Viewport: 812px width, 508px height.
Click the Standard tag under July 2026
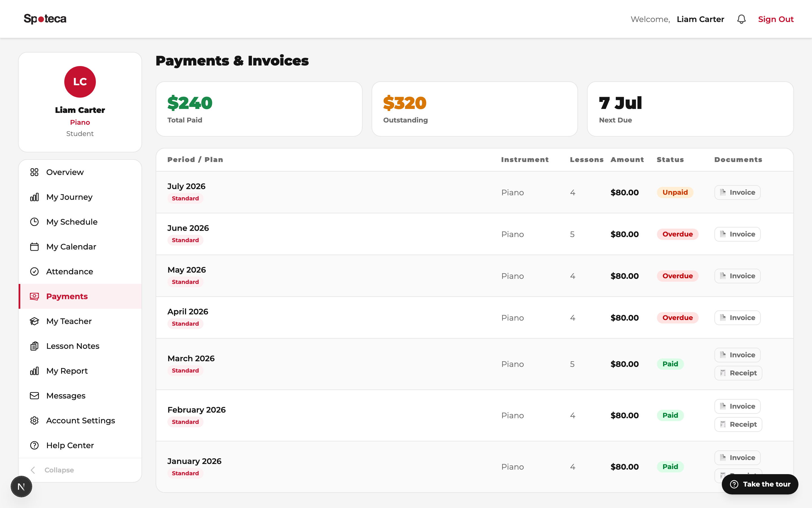[185, 198]
